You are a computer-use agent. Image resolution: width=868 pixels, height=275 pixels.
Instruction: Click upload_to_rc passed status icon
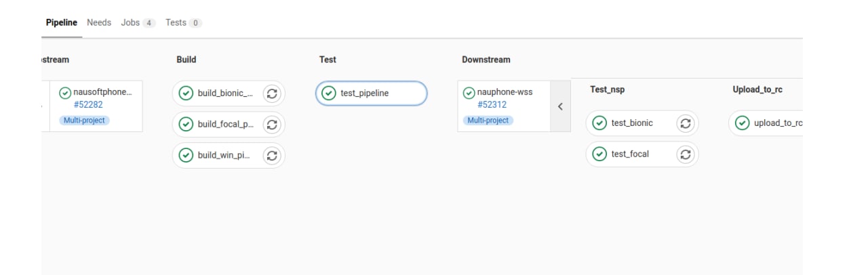743,123
